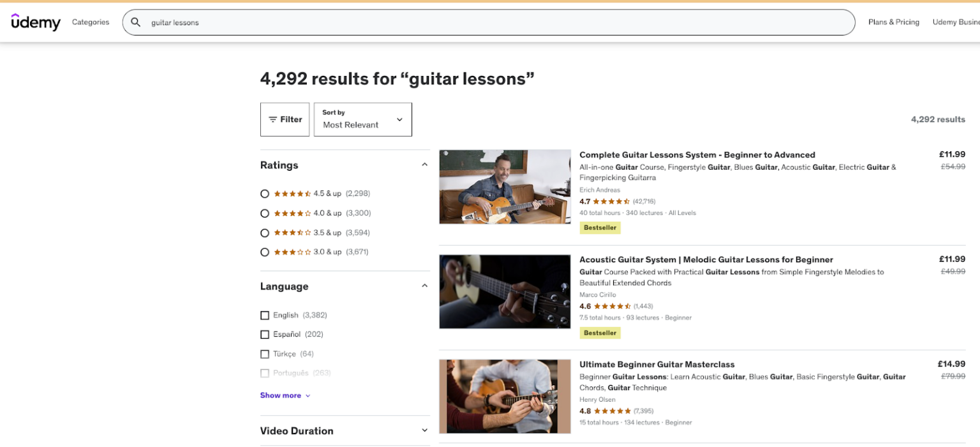Image resolution: width=980 pixels, height=447 pixels.
Task: Open the Categories menu
Action: (x=90, y=22)
